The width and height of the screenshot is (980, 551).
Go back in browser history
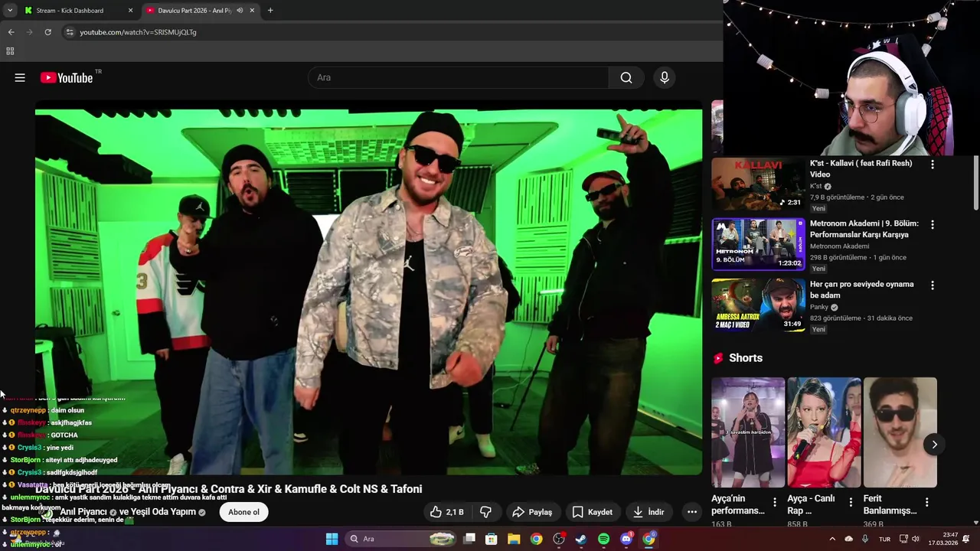11,32
